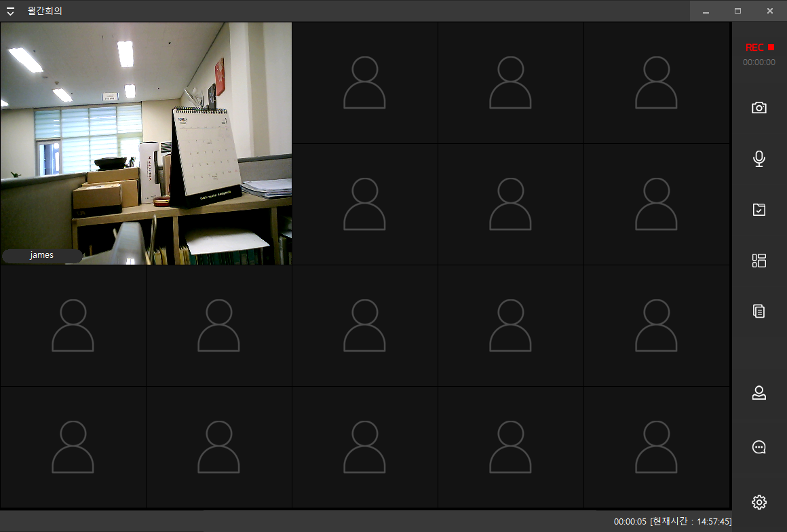This screenshot has height=532, width=787.
Task: Start recording with the REC button
Action: tap(759, 47)
